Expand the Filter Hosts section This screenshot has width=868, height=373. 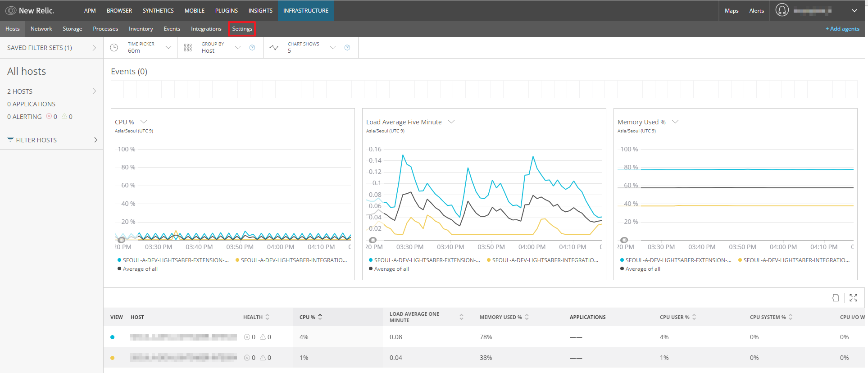click(51, 140)
